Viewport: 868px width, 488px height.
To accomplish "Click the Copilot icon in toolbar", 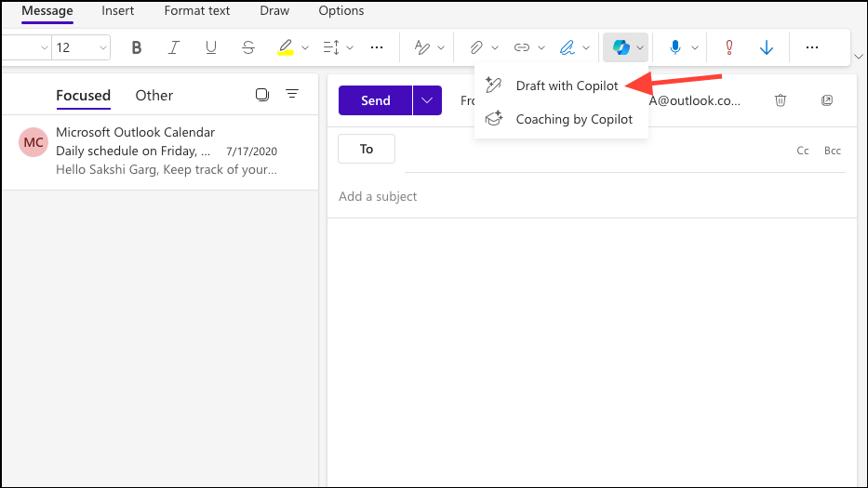I will (x=621, y=47).
